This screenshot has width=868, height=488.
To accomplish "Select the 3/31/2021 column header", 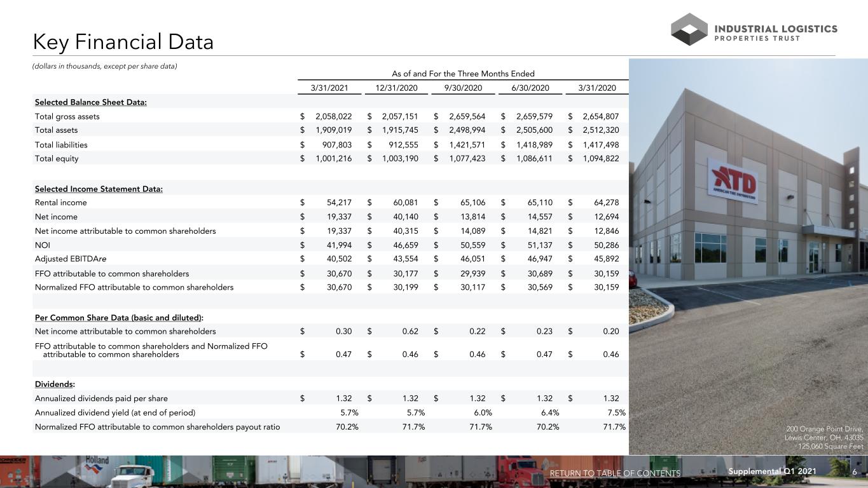I will tap(329, 87).
